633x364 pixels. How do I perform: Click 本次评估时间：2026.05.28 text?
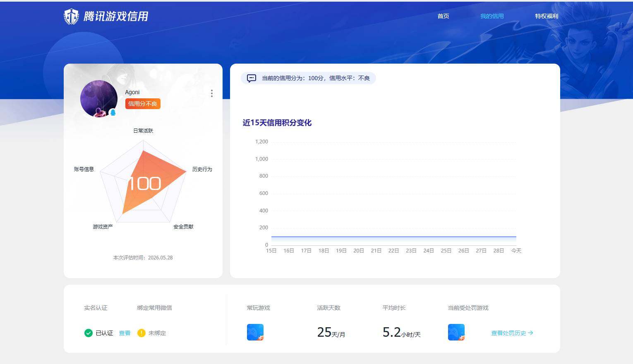(143, 257)
